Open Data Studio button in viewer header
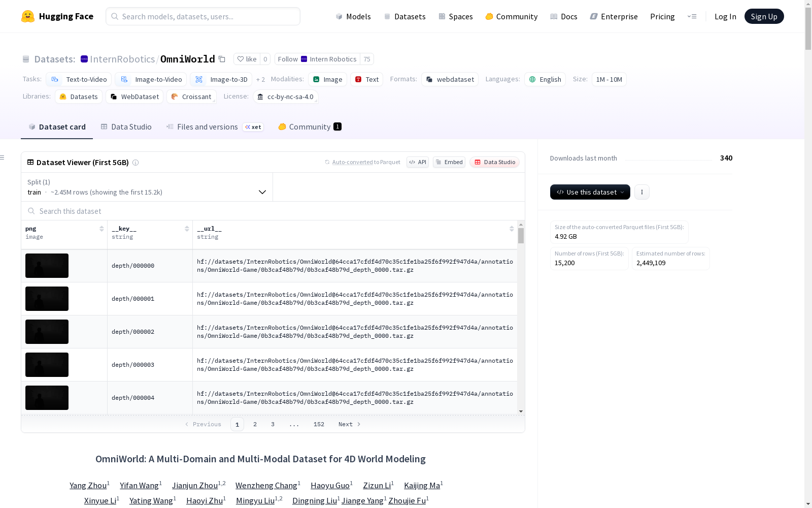The image size is (812, 508). pos(495,162)
